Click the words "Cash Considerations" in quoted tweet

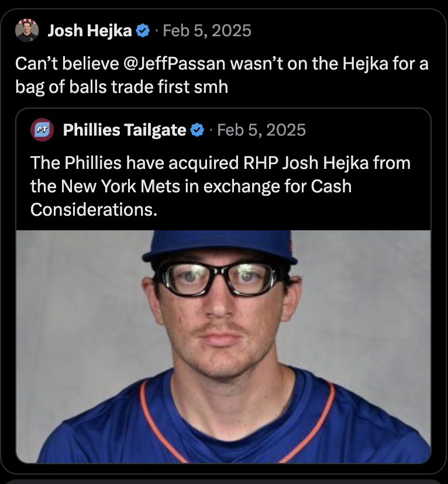tap(193, 198)
